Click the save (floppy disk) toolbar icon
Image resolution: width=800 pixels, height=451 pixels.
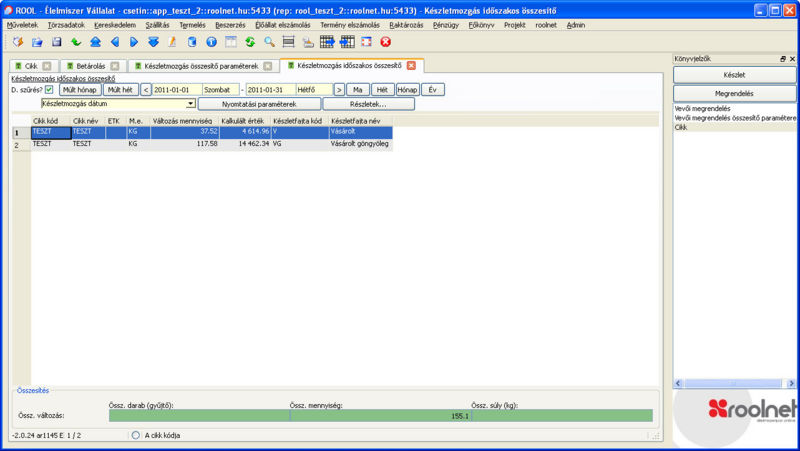(x=57, y=42)
